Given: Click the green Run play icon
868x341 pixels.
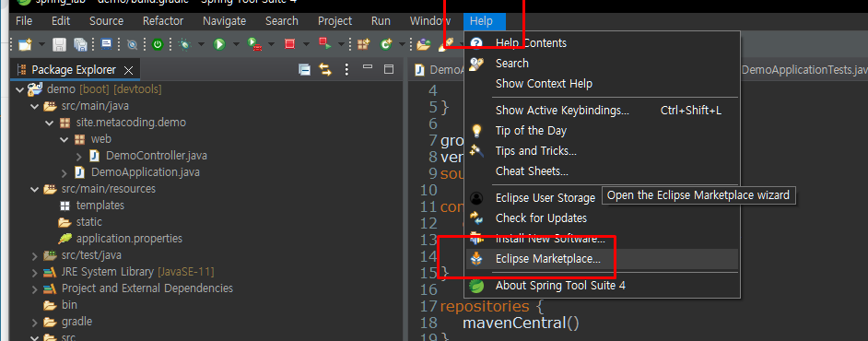Looking at the screenshot, I should pos(219,44).
